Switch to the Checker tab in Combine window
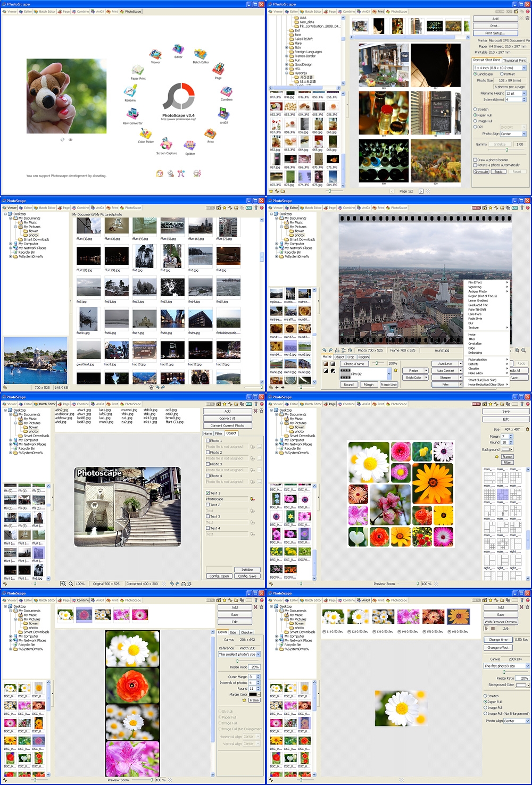532x785 pixels. (247, 632)
